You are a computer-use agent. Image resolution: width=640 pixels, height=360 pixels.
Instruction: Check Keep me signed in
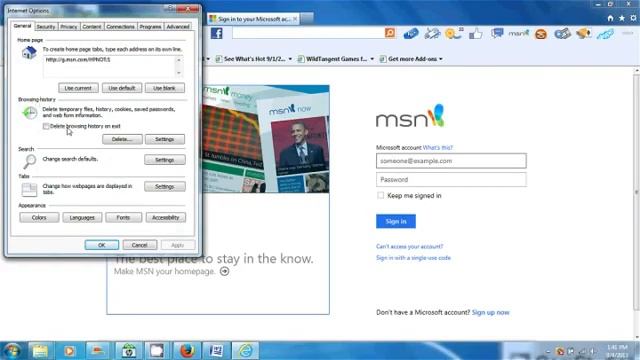[x=380, y=196]
